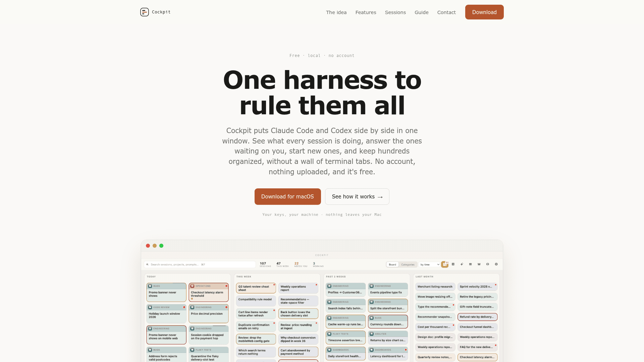
Task: Open the "Review: price rounding at ingest" card
Action: coord(298,326)
